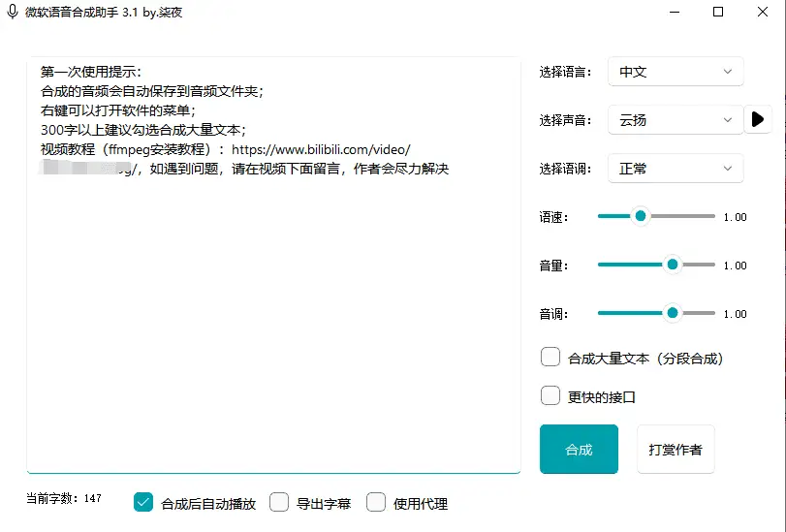Viewport: 786px width, 532px height.
Task: Enable the 导出字幕 checkbox
Action: point(279,502)
